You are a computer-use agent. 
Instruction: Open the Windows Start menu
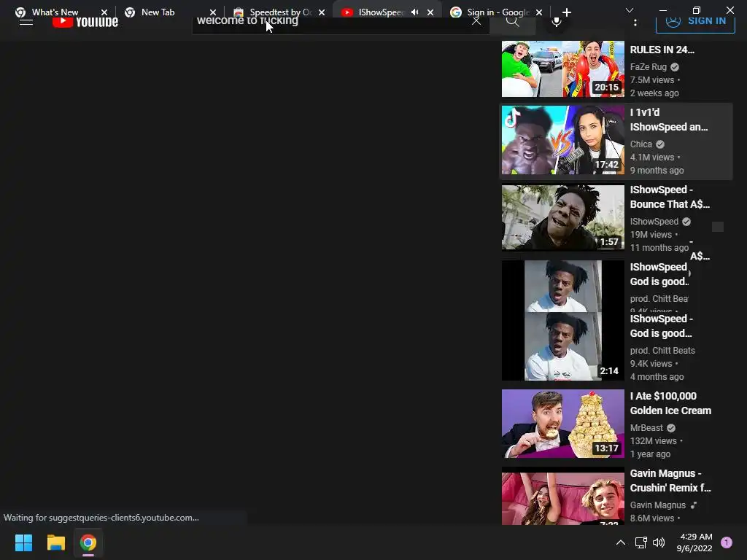(x=23, y=542)
